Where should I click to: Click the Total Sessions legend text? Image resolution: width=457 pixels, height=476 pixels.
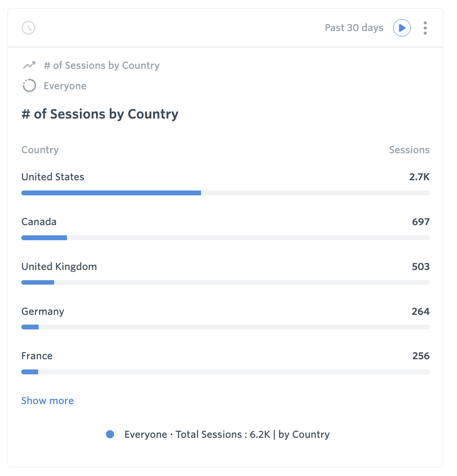click(x=227, y=434)
